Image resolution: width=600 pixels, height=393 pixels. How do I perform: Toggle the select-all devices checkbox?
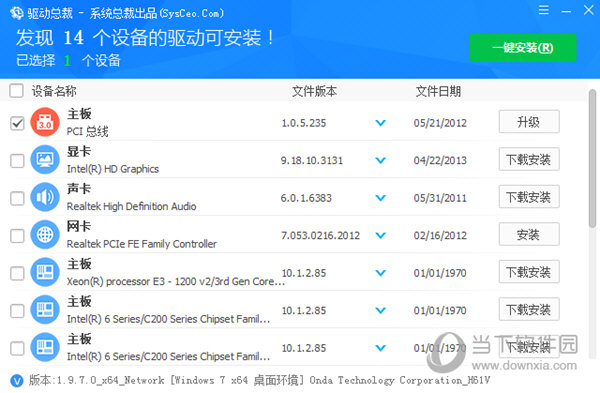pyautogui.click(x=16, y=91)
